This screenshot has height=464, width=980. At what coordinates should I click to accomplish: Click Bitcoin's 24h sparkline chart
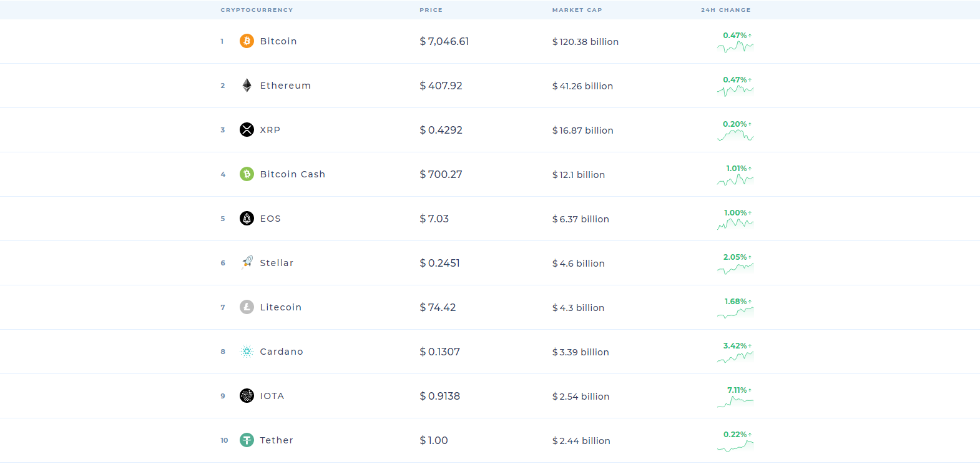coord(735,47)
